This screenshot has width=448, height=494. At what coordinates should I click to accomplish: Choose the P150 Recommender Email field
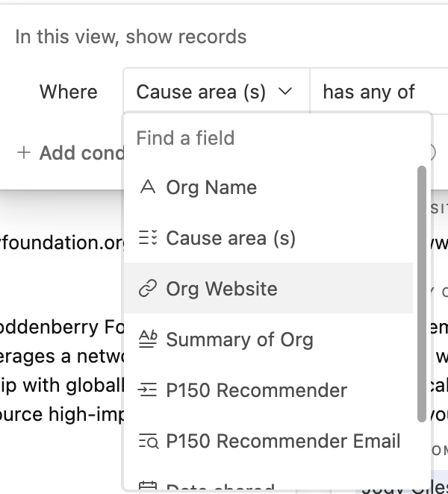pyautogui.click(x=268, y=441)
